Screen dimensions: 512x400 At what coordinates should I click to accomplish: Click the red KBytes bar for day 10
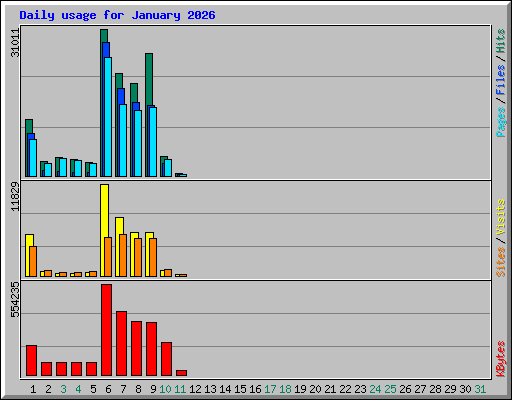coord(166,359)
